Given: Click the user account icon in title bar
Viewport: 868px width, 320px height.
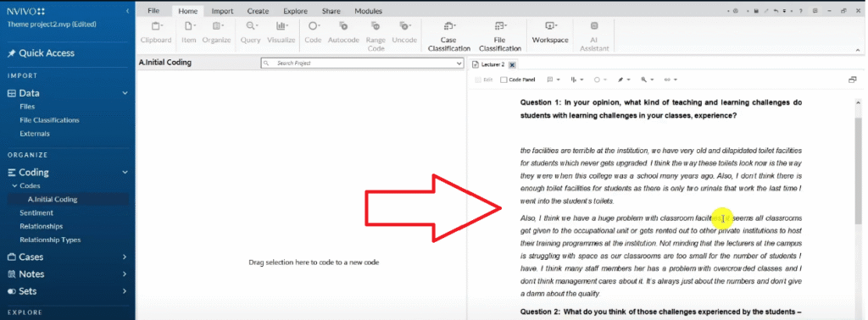Looking at the screenshot, I should point(736,11).
